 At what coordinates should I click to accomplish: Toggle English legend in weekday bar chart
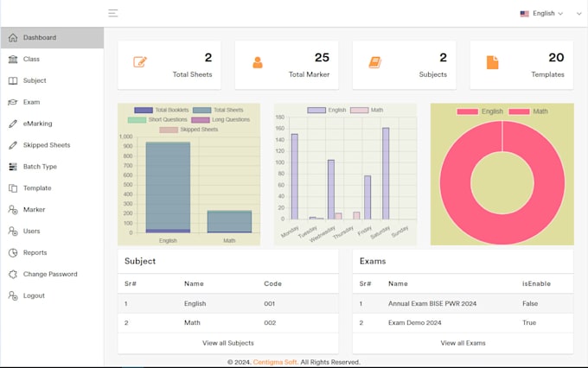(316, 111)
